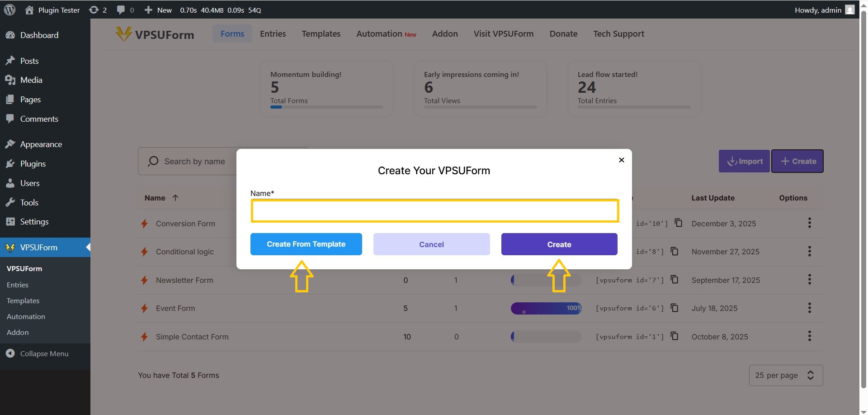Click the lightning icon next to Newsletter Form
Viewport: 868px width, 415px height.
click(x=144, y=280)
